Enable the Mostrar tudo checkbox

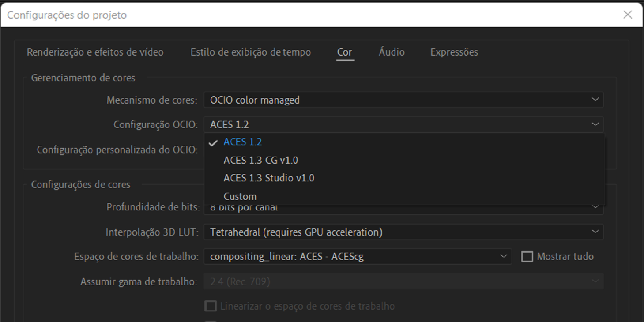[527, 256]
